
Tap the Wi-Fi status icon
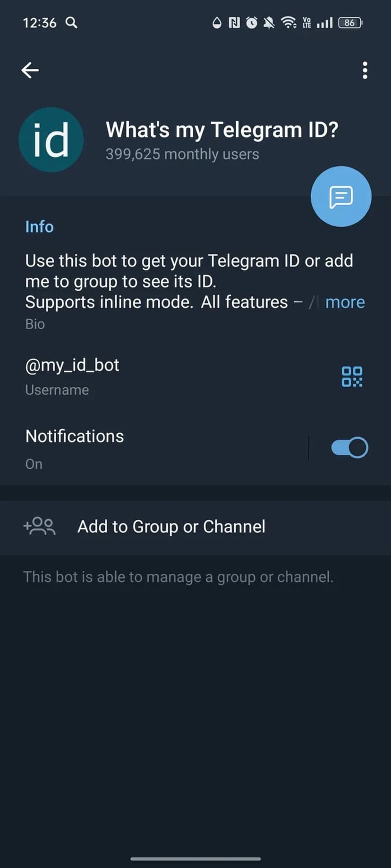point(288,22)
